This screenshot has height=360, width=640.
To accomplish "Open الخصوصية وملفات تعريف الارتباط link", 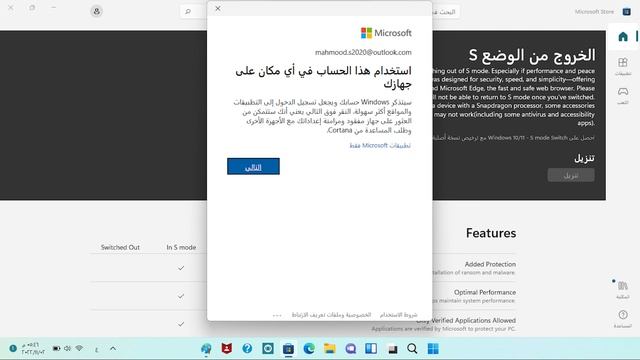I will [x=331, y=315].
